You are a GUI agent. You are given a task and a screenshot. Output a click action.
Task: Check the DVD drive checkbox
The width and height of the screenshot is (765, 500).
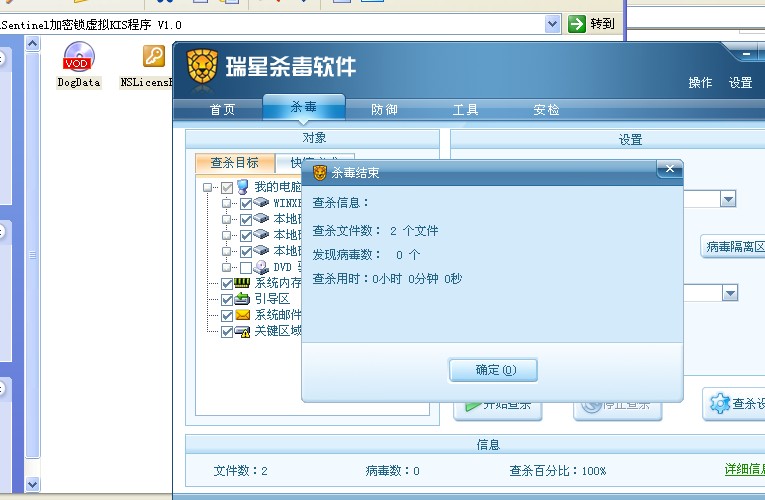[246, 268]
